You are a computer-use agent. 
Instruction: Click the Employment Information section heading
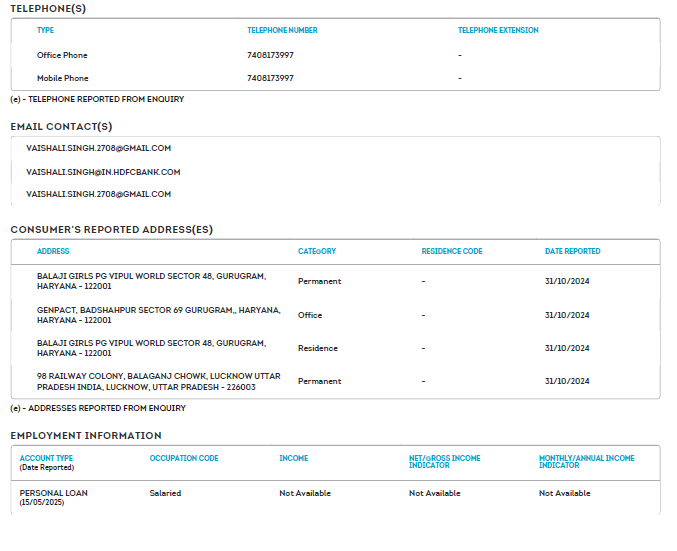pyautogui.click(x=86, y=436)
